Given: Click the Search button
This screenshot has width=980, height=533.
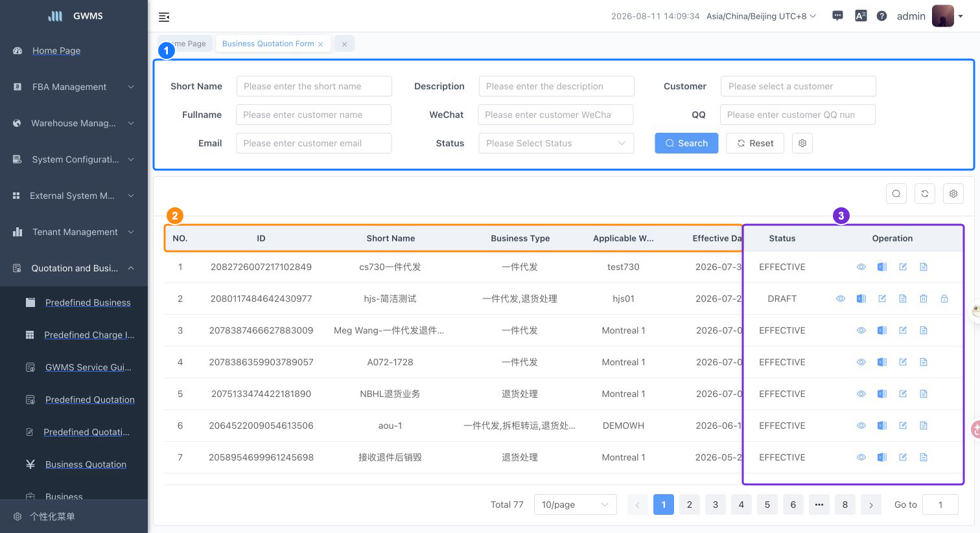Looking at the screenshot, I should 686,143.
